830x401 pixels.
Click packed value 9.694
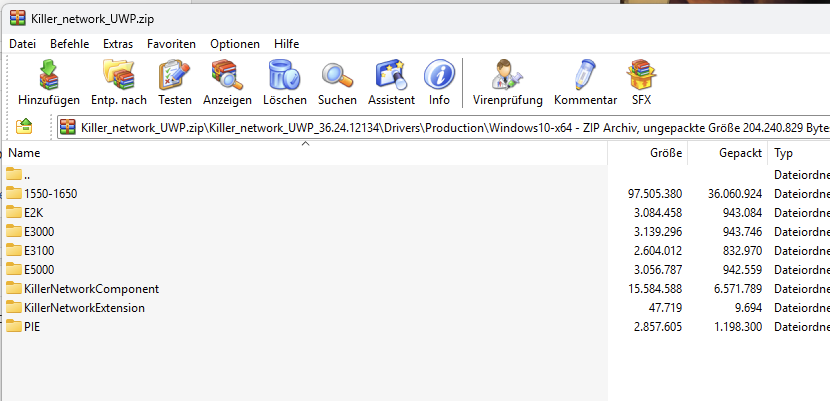[x=748, y=308]
